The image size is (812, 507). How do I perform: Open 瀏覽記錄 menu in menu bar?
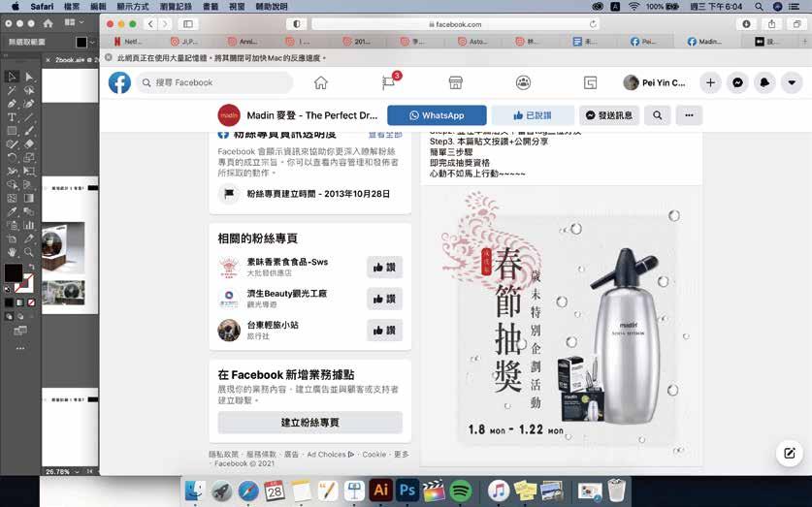pyautogui.click(x=176, y=7)
